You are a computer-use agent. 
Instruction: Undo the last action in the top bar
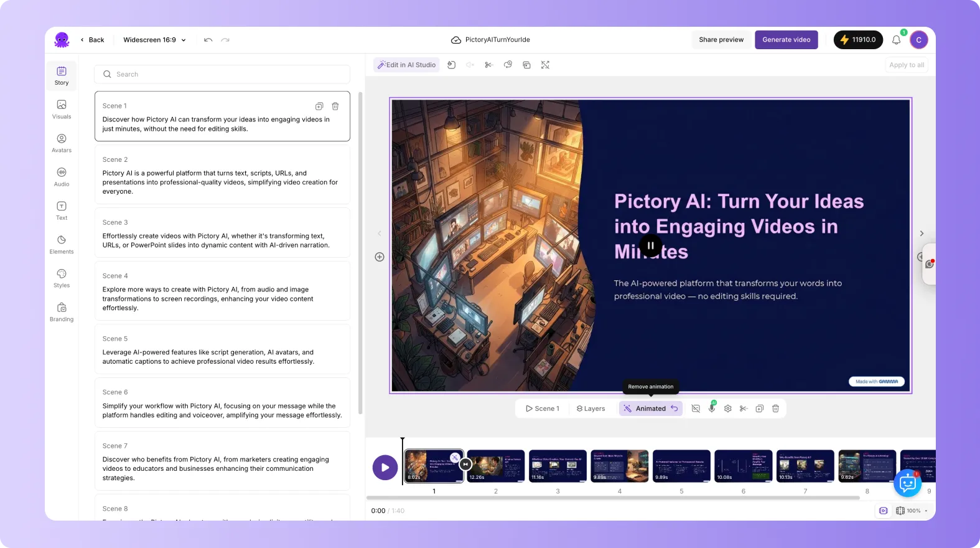208,40
